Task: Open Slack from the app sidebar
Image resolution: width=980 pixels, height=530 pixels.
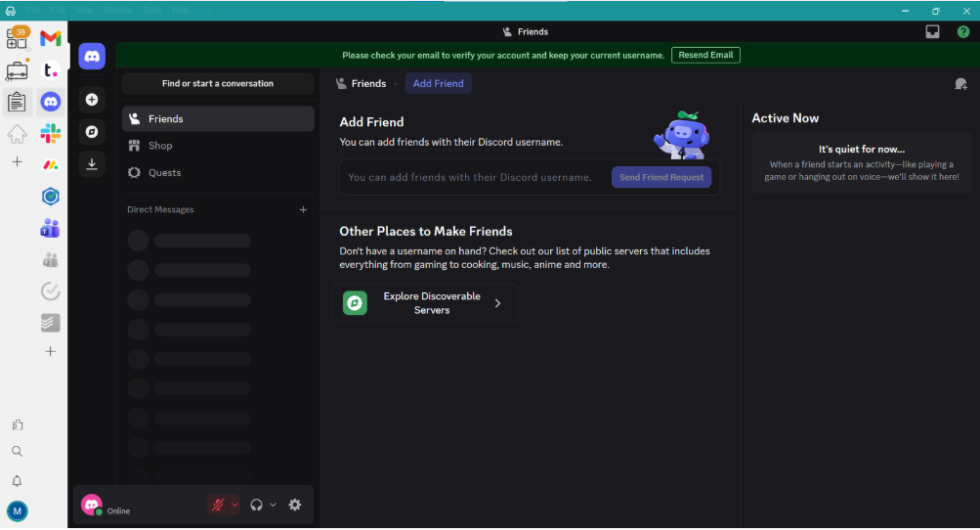Action: pos(51,133)
